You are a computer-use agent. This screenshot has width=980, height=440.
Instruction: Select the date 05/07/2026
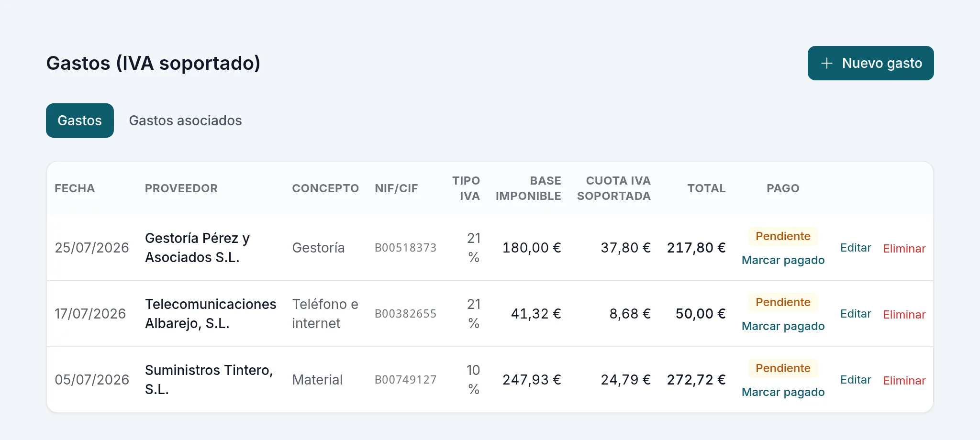click(x=92, y=380)
